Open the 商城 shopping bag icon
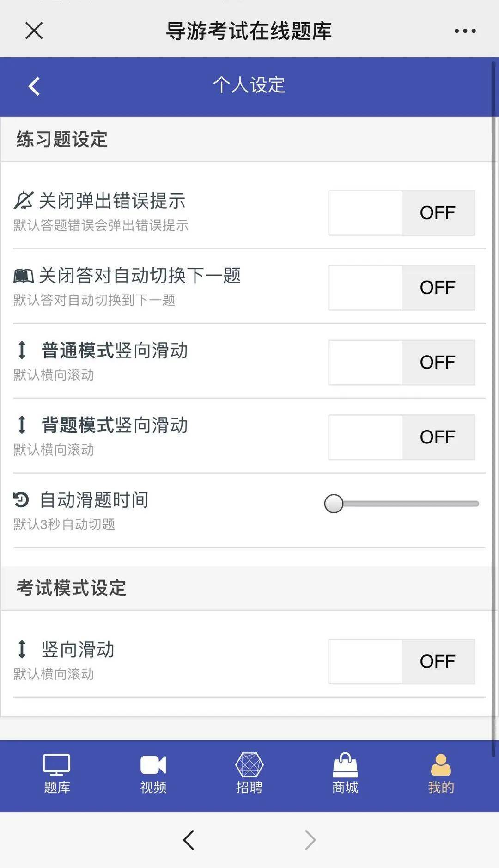This screenshot has height=868, width=499. tap(345, 765)
